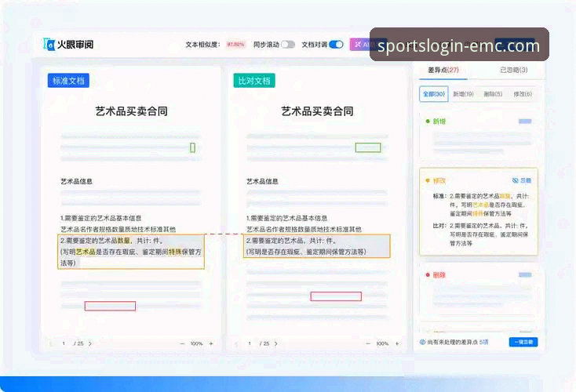576x392 pixels.
Task: Switch to the 差异点(27) tab
Action: pos(443,70)
